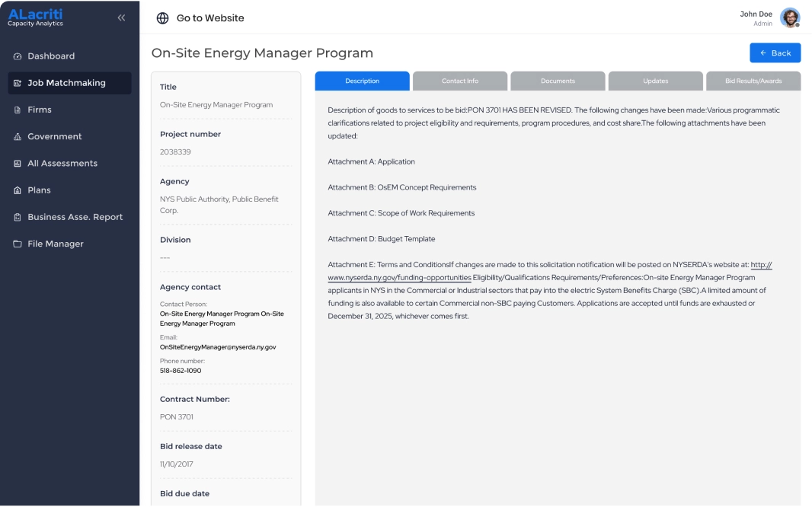Click the Firms document icon

pos(18,110)
